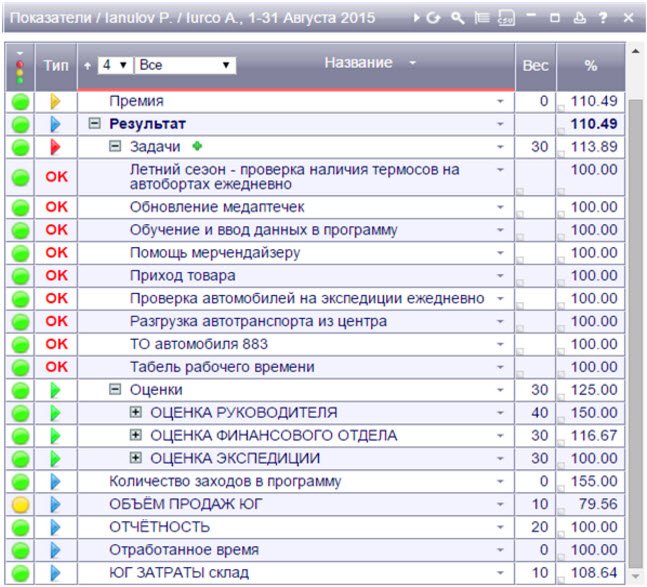Image resolution: width=647 pixels, height=587 pixels.
Task: Click the OK status for Табель рабочего времени
Action: [x=57, y=367]
